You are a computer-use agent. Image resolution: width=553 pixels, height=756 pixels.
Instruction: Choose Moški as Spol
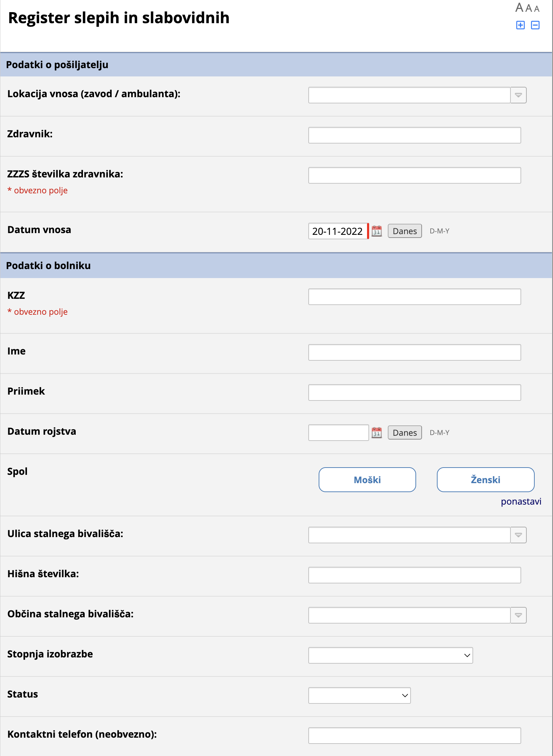pos(367,480)
